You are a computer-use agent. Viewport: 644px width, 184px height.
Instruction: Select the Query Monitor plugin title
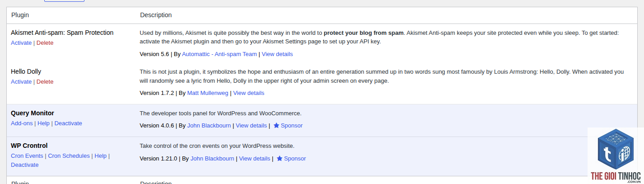click(33, 113)
